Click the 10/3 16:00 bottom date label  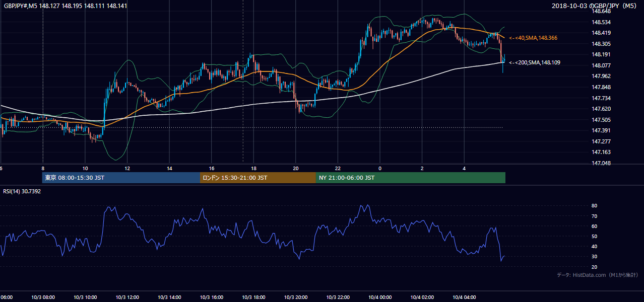point(212,297)
